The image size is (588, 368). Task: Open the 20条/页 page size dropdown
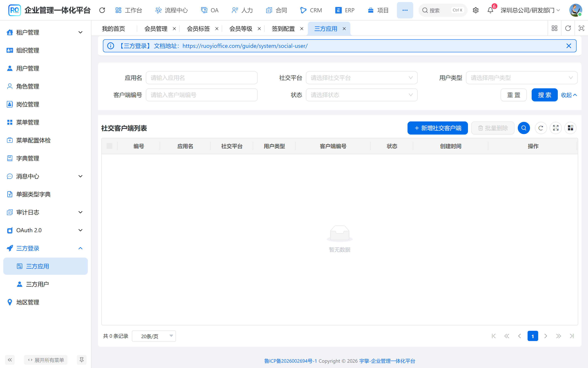154,336
